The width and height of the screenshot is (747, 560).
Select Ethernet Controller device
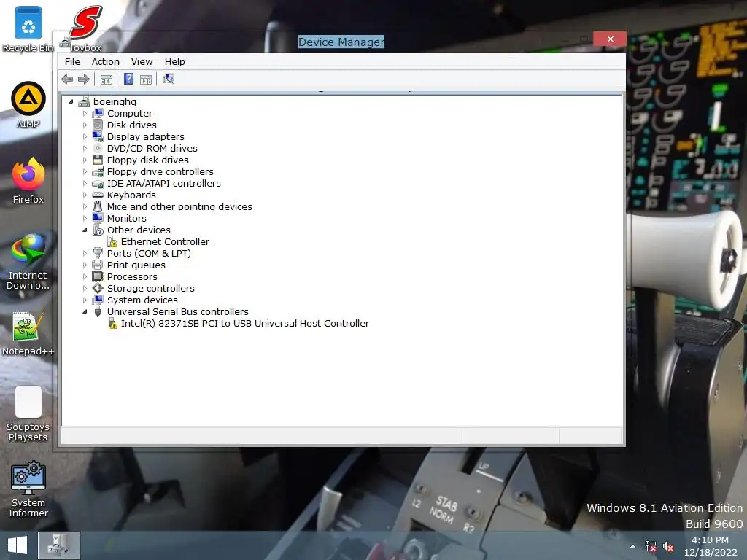pyautogui.click(x=165, y=241)
